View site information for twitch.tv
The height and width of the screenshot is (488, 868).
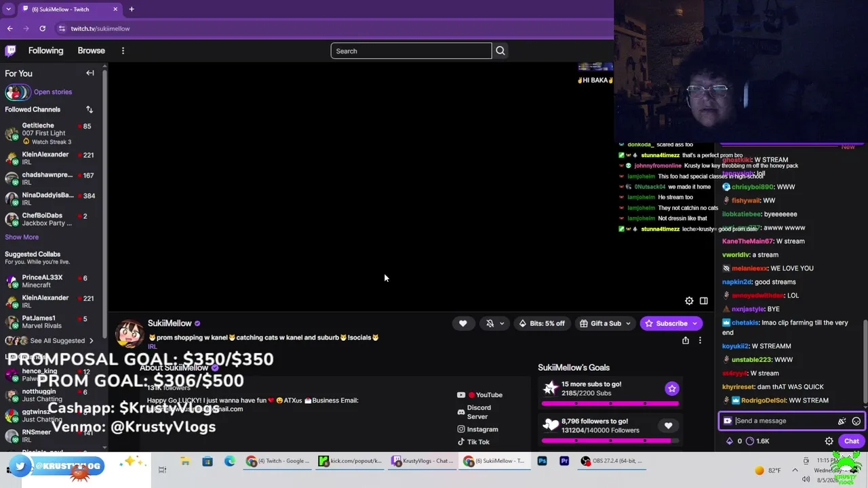coord(62,28)
